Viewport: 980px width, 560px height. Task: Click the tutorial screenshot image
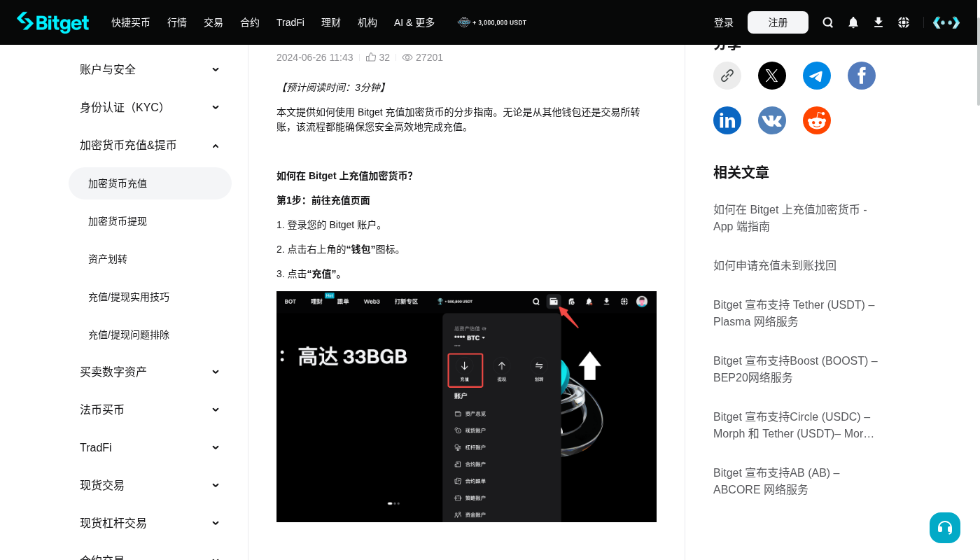click(466, 407)
